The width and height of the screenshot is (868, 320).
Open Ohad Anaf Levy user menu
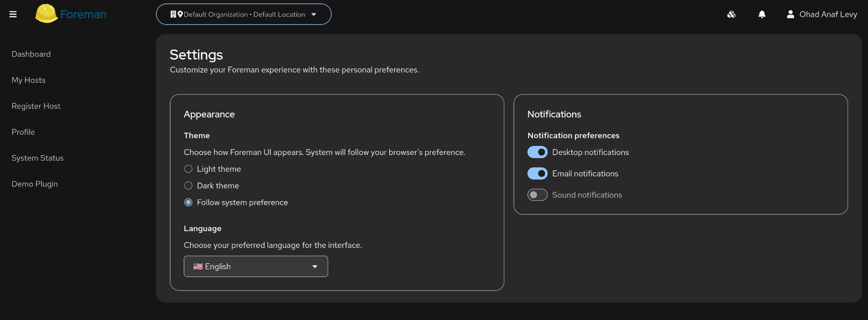point(828,14)
